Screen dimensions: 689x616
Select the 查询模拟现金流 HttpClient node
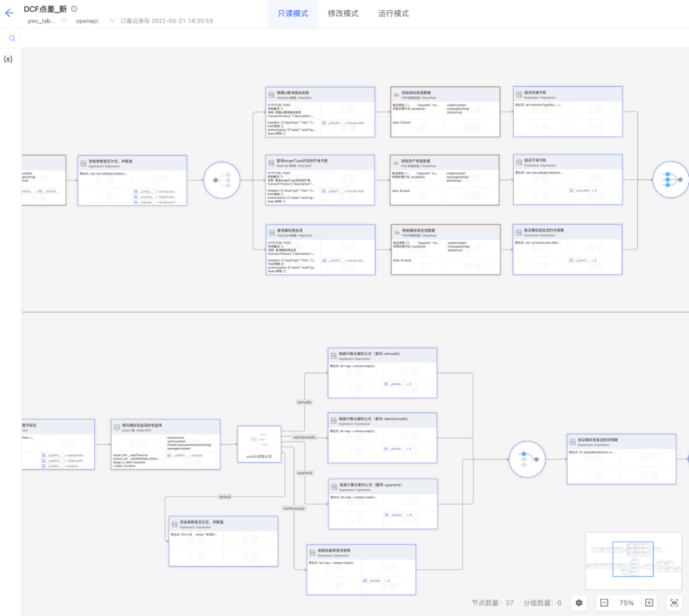320,250
